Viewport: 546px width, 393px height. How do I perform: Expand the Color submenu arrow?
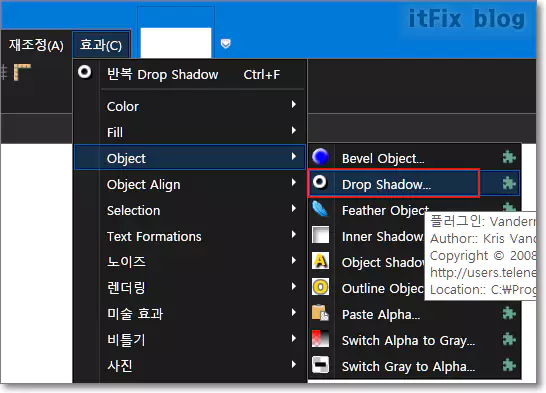coord(294,104)
